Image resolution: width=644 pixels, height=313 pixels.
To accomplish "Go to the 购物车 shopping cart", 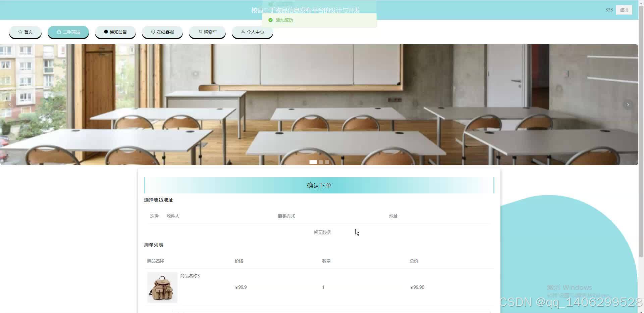I will coord(207,32).
